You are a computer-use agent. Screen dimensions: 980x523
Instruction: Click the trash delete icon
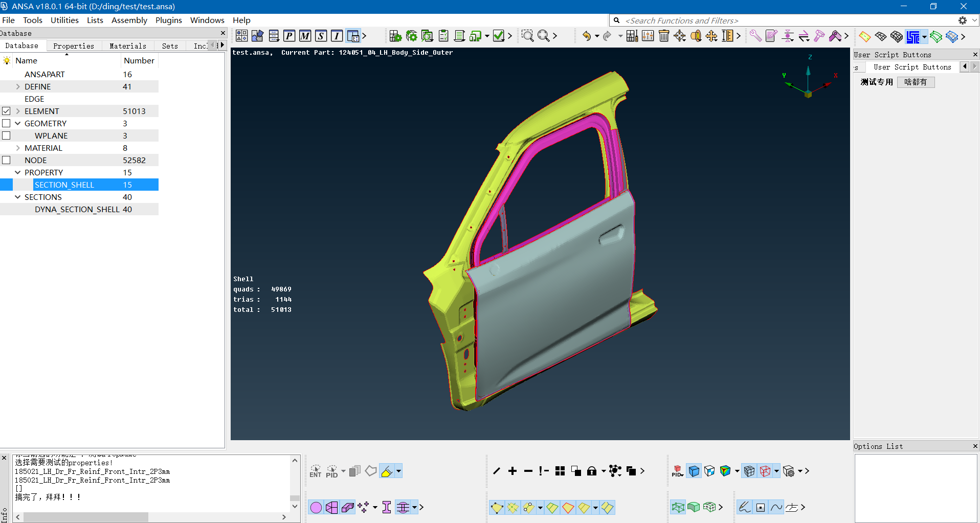664,36
